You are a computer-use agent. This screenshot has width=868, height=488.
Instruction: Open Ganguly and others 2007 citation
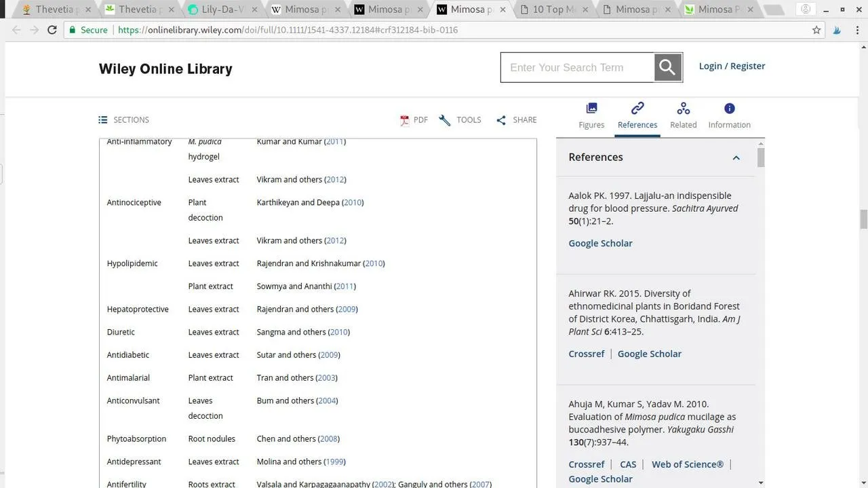(480, 484)
